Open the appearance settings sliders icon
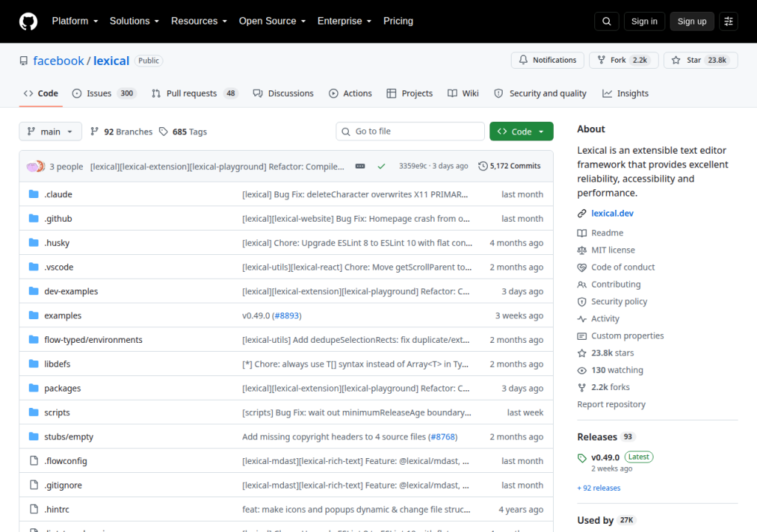Screen dimensions: 757x532 [728, 21]
